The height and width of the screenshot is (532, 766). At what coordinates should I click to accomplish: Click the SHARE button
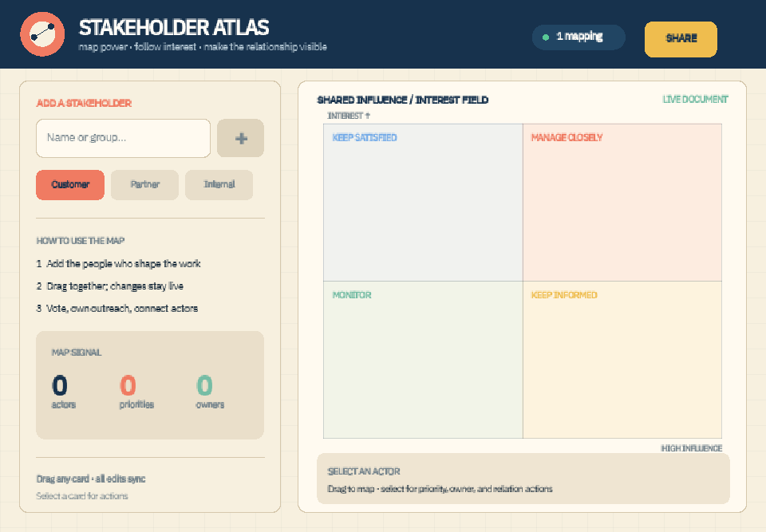[x=681, y=39]
